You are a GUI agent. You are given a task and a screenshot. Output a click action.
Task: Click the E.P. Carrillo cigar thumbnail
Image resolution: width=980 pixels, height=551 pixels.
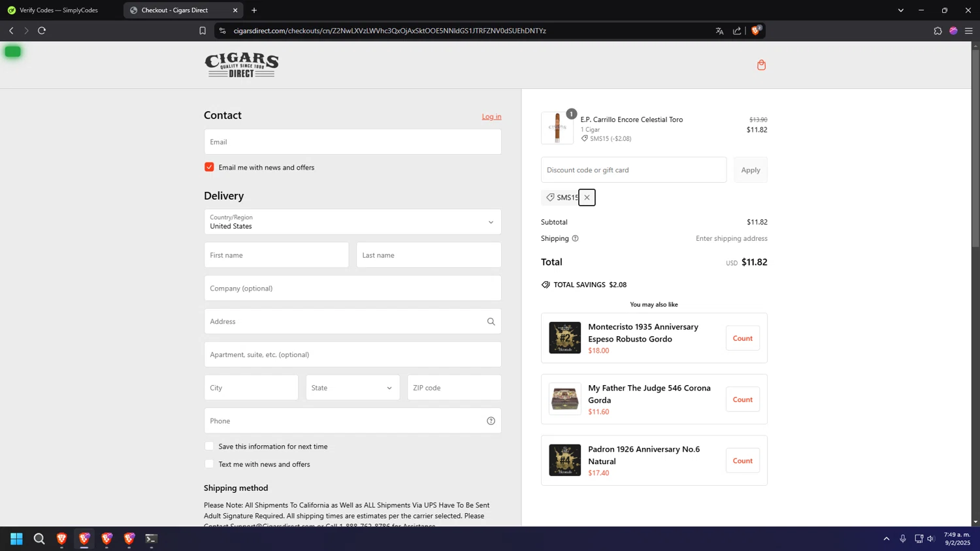coord(557,128)
